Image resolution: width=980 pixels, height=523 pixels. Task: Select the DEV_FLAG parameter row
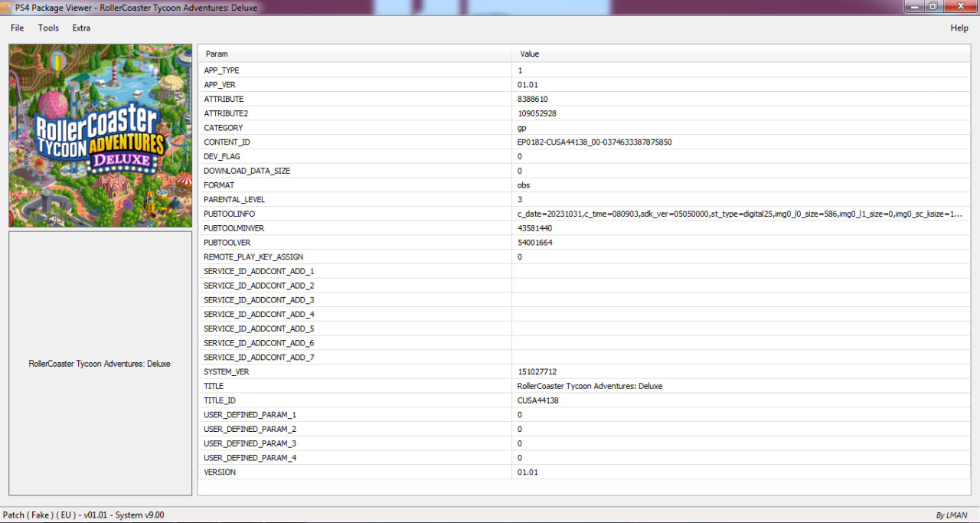(585, 156)
